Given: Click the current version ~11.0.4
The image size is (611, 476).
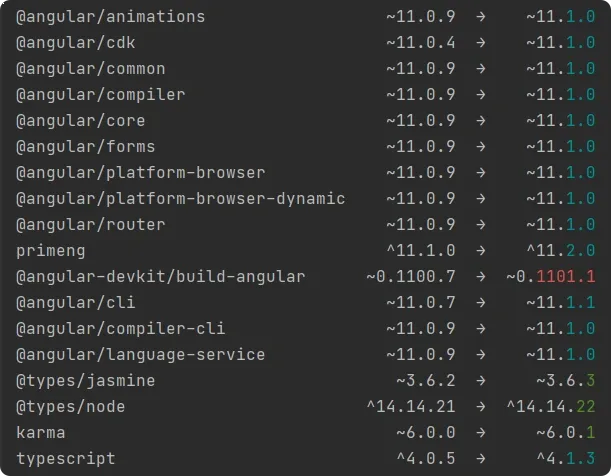Looking at the screenshot, I should coord(420,43).
